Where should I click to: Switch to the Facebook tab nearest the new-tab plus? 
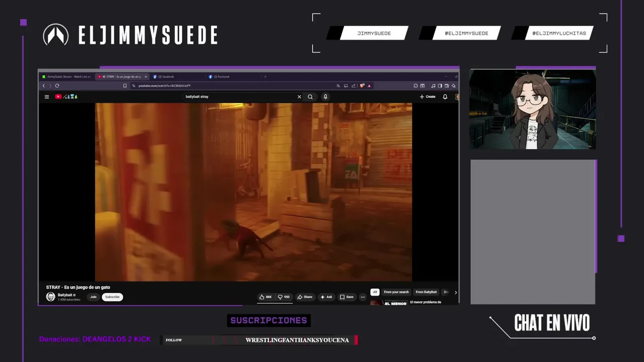tap(232, 77)
